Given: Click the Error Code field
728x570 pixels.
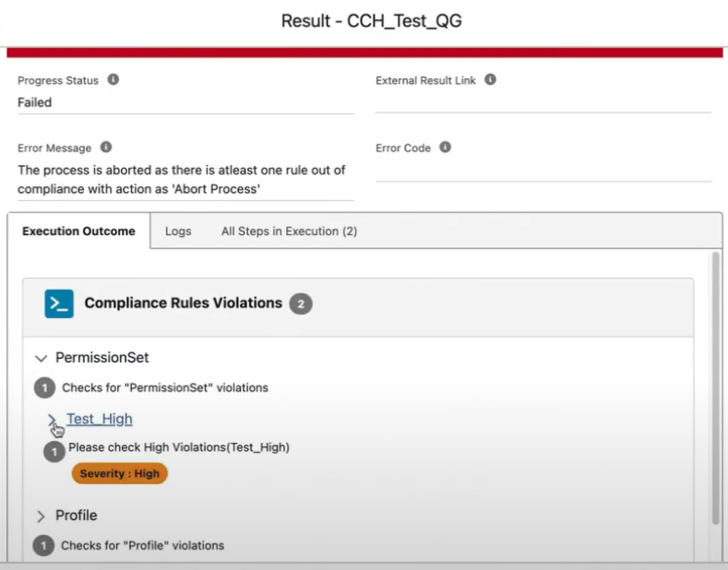Looking at the screenshot, I should [x=543, y=170].
